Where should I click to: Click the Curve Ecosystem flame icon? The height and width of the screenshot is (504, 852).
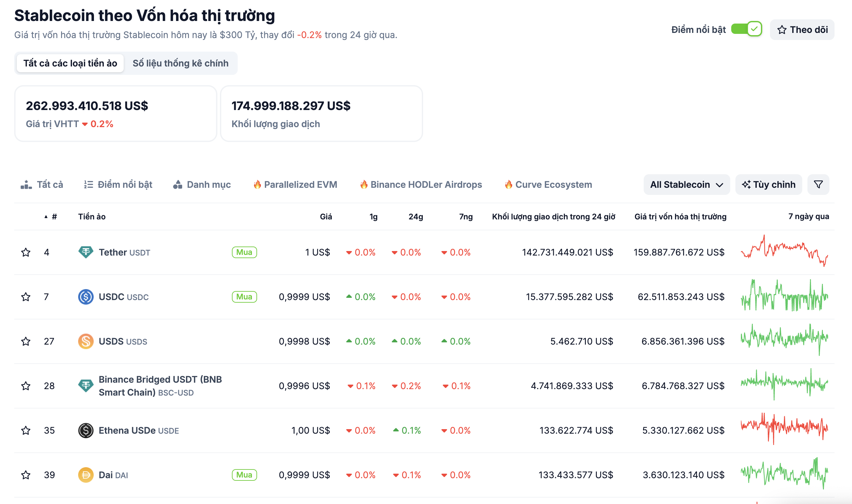(508, 185)
